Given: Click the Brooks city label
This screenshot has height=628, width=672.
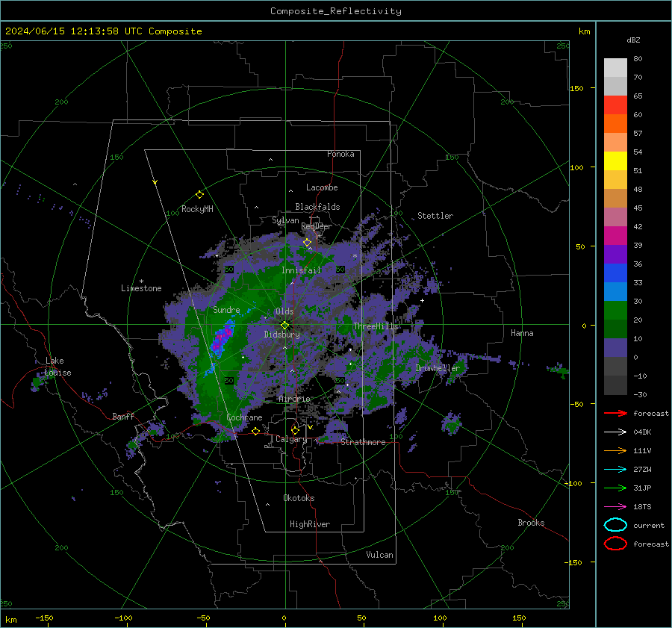Looking at the screenshot, I should coord(531,523).
